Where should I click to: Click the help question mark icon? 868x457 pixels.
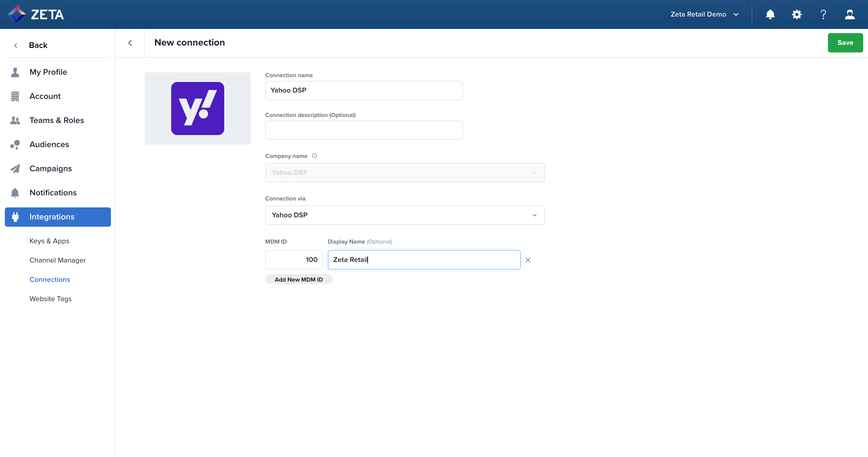pyautogui.click(x=823, y=14)
